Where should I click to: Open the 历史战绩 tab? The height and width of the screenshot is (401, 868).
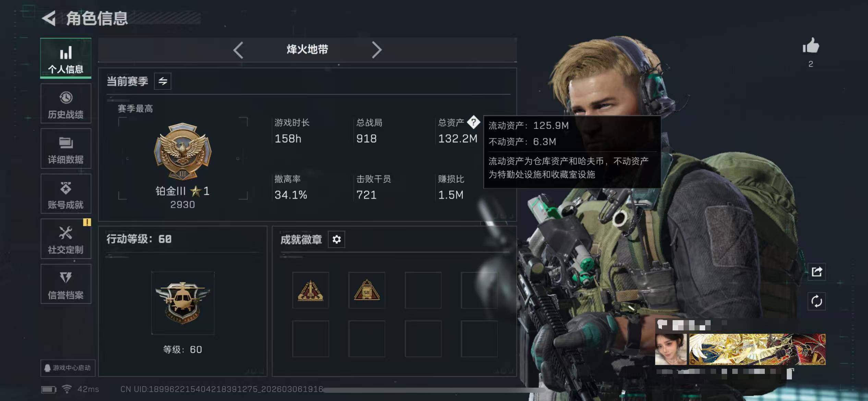tap(66, 104)
